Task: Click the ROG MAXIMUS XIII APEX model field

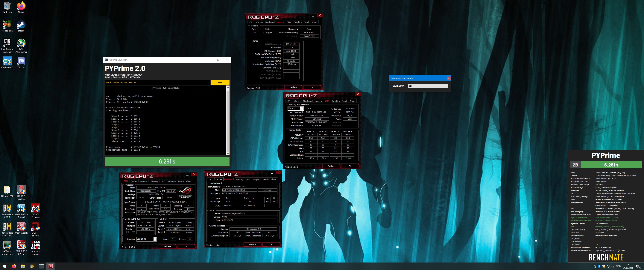Action: [239, 190]
